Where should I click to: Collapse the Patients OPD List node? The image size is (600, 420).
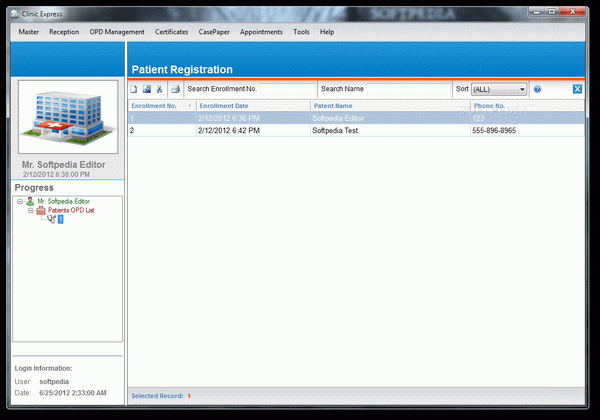[31, 210]
